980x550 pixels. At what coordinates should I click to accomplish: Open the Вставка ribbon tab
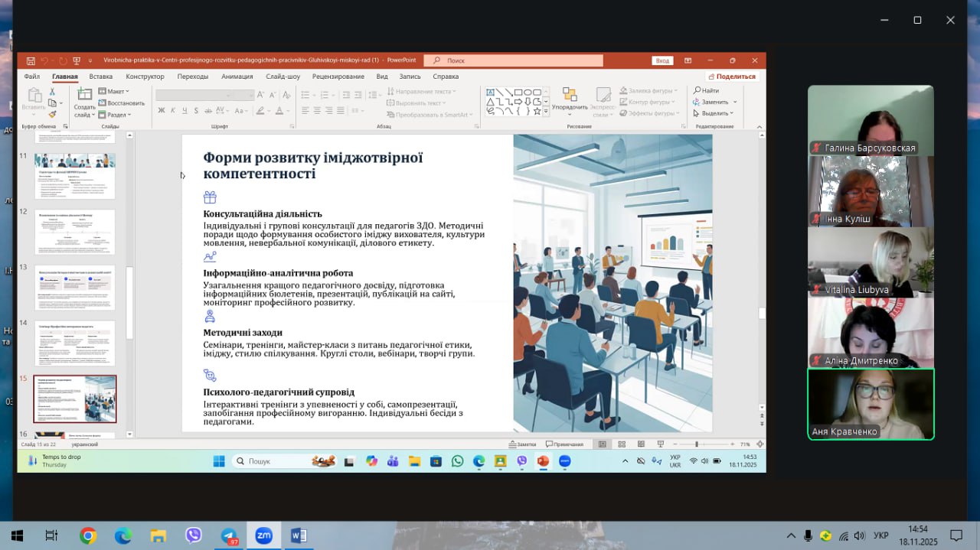[x=100, y=76]
